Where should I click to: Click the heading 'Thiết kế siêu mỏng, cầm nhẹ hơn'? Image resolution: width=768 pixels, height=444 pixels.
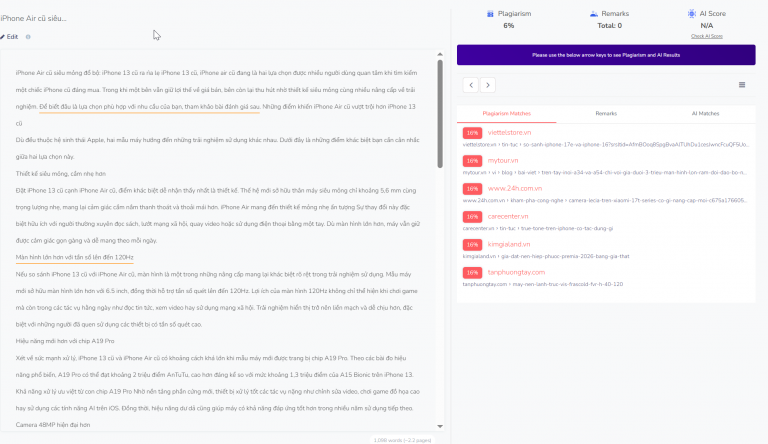coord(61,174)
